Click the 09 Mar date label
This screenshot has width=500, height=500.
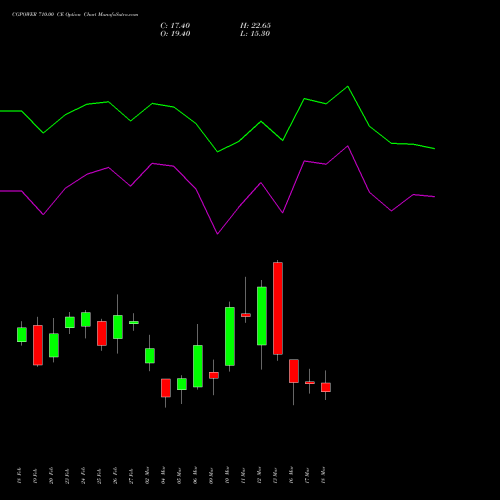pyautogui.click(x=211, y=476)
